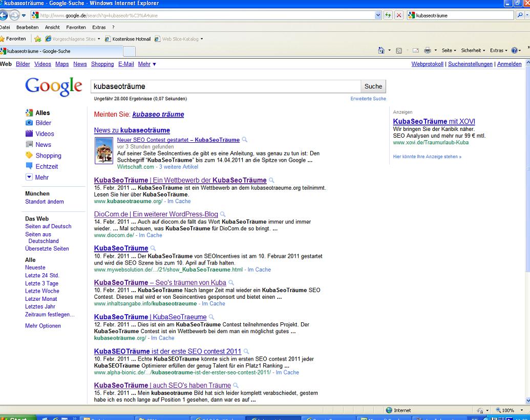Click the Erweiterte Suche link
This screenshot has height=420, width=530.
tap(368, 99)
